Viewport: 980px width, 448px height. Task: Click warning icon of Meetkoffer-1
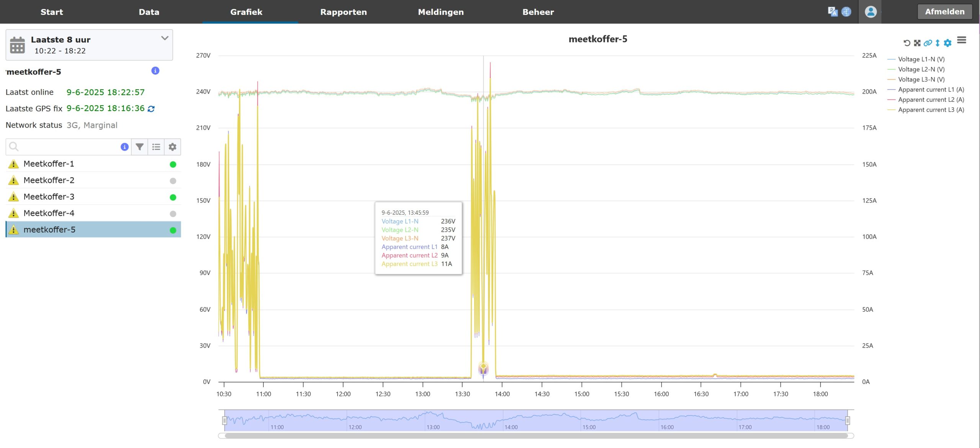[13, 164]
